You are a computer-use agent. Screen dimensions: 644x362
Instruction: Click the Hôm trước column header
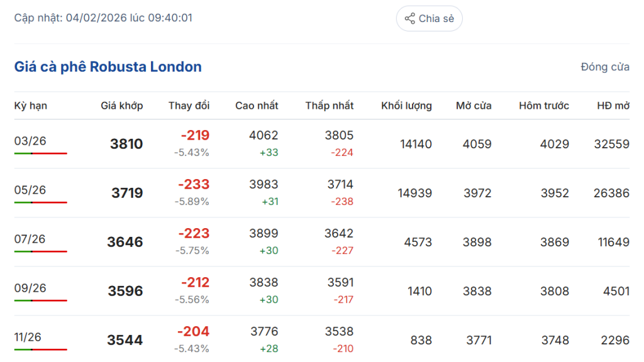543,106
